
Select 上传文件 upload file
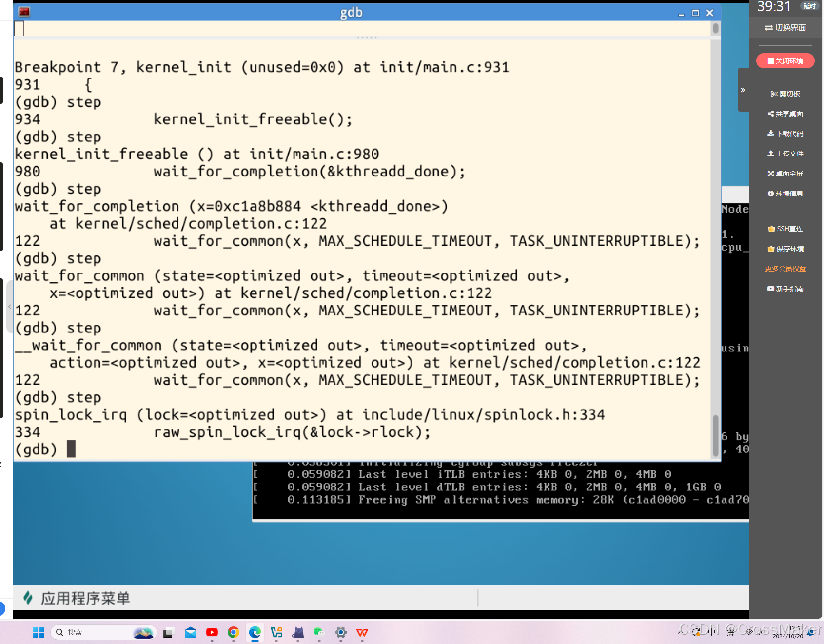coord(785,154)
